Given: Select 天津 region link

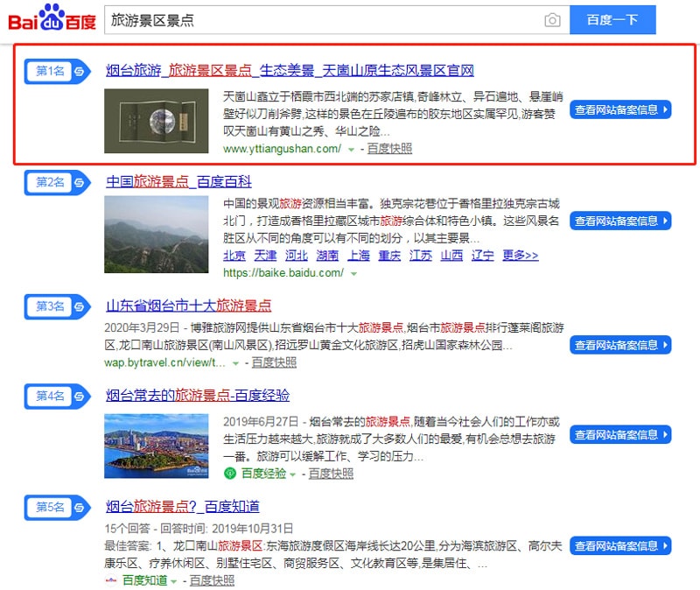Looking at the screenshot, I should pyautogui.click(x=266, y=256).
